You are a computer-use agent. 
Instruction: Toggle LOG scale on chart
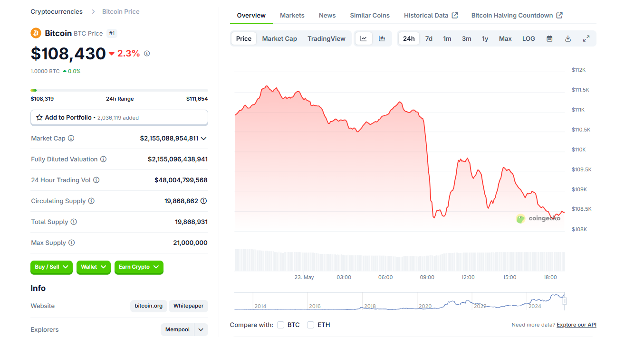[529, 39]
